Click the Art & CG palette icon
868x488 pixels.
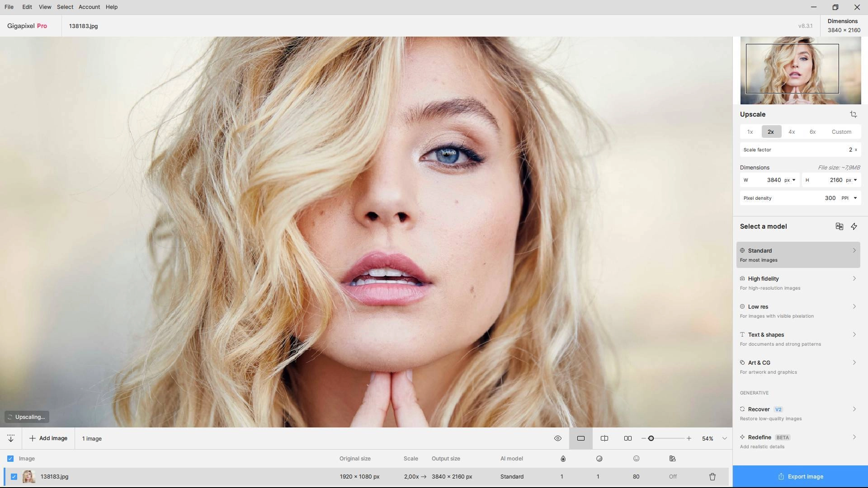point(742,362)
